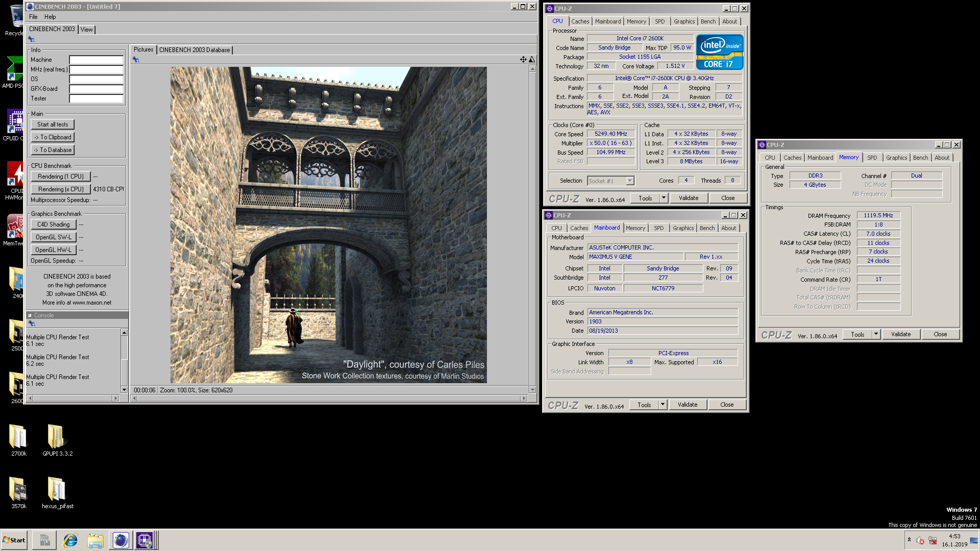This screenshot has height=551, width=980.
Task: Switch to CPU-Z taskbar icon
Action: pyautogui.click(x=144, y=540)
